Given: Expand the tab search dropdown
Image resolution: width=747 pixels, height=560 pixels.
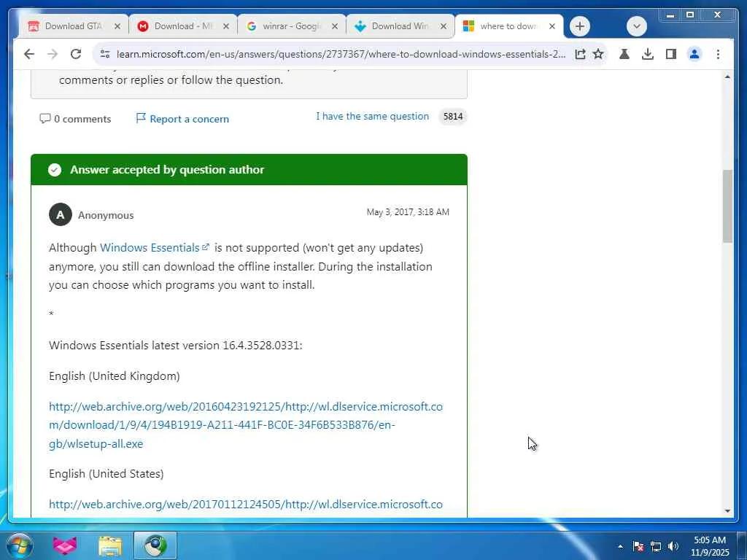Looking at the screenshot, I should pyautogui.click(x=636, y=26).
